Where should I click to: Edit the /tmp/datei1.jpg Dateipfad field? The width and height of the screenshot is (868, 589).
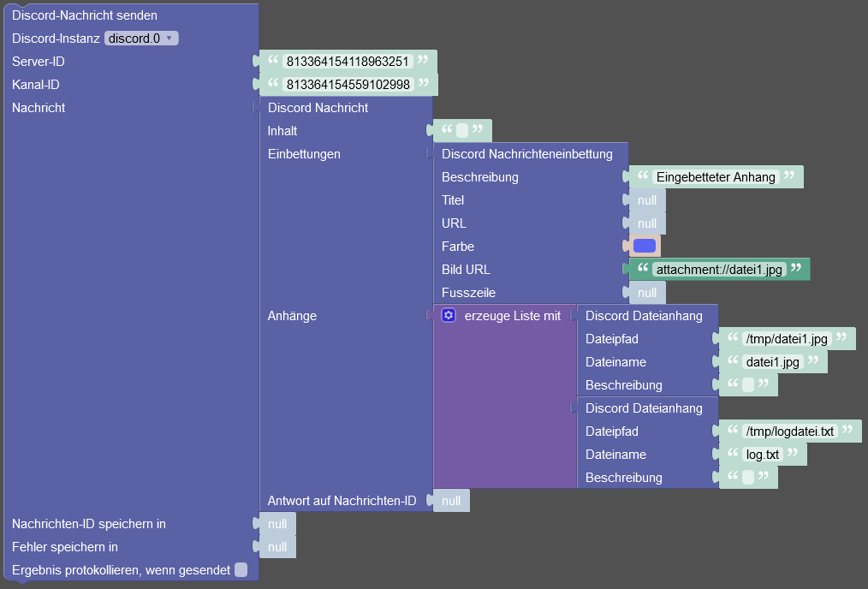787,339
